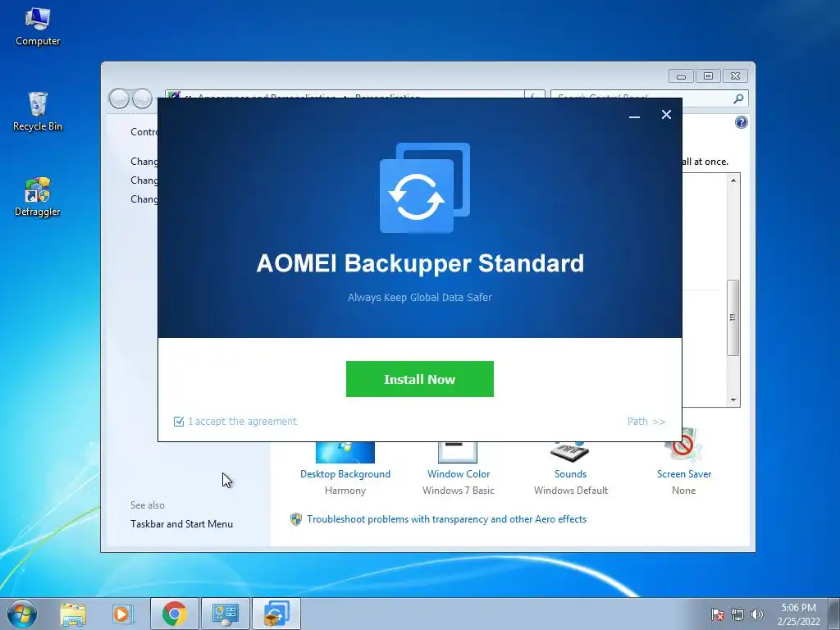Screen dimensions: 840x630
Task: Open the volume speaker tray icon
Action: (x=757, y=614)
